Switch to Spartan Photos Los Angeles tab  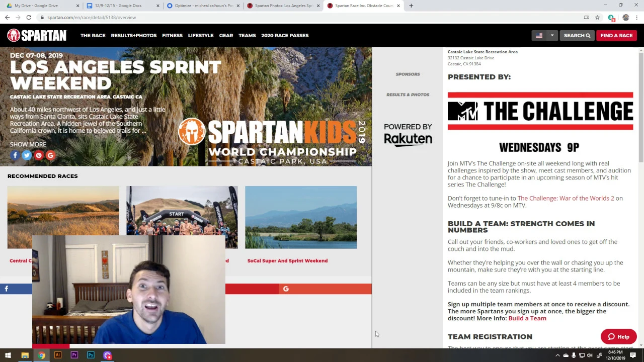tap(284, 6)
